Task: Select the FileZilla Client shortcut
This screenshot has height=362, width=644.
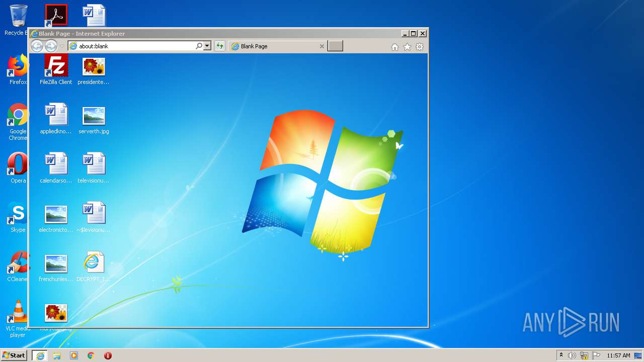Action: coord(56,69)
